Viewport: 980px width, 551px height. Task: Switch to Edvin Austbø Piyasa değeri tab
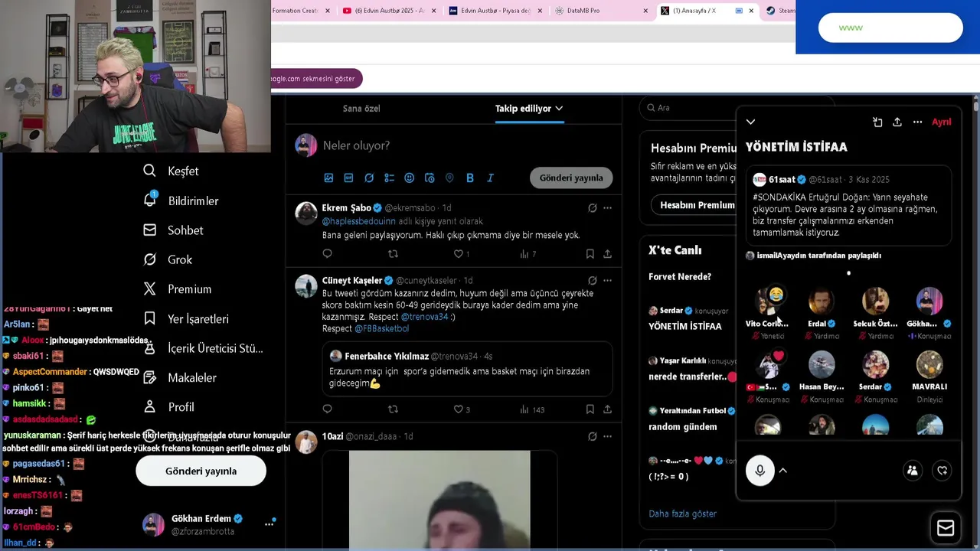(x=495, y=11)
